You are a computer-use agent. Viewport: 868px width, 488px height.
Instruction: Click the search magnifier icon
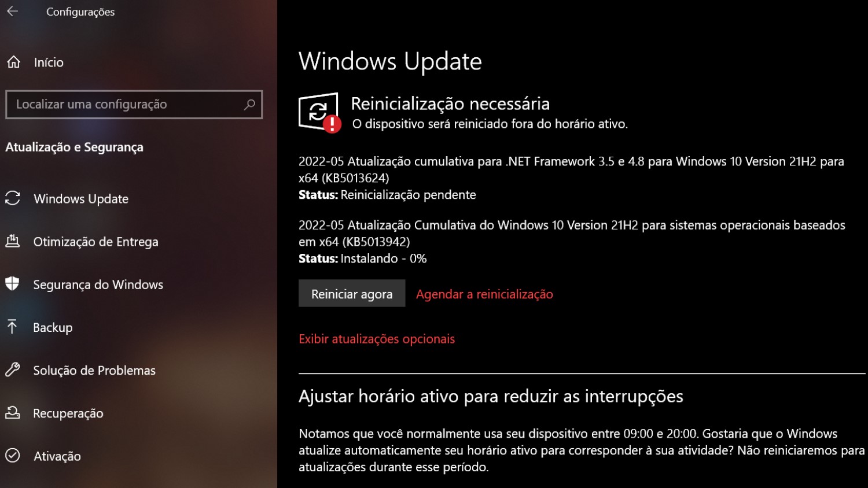pyautogui.click(x=249, y=105)
